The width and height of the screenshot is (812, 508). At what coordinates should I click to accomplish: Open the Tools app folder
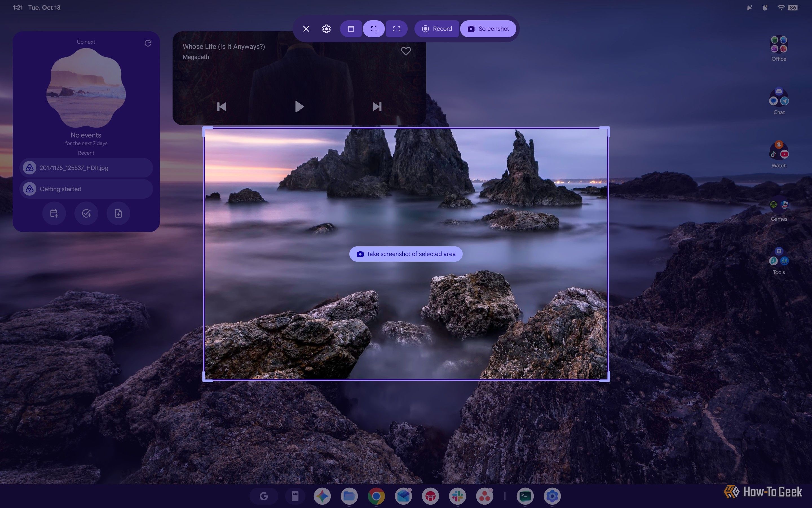coord(779,261)
